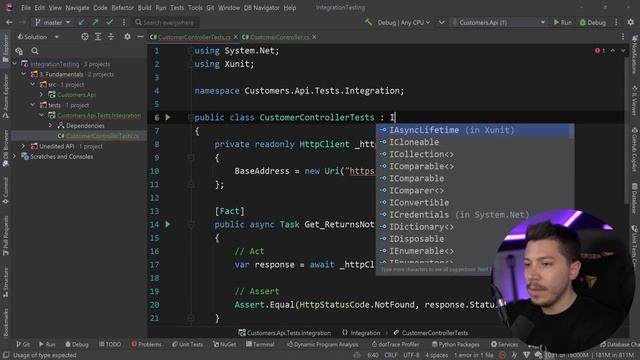Image resolution: width=640 pixels, height=360 pixels.
Task: Open the TODO tool window
Action: (110, 344)
